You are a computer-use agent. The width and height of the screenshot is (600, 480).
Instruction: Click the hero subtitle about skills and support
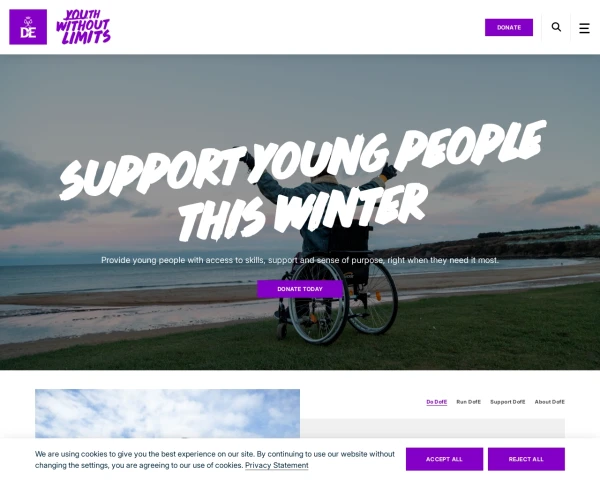pyautogui.click(x=300, y=260)
